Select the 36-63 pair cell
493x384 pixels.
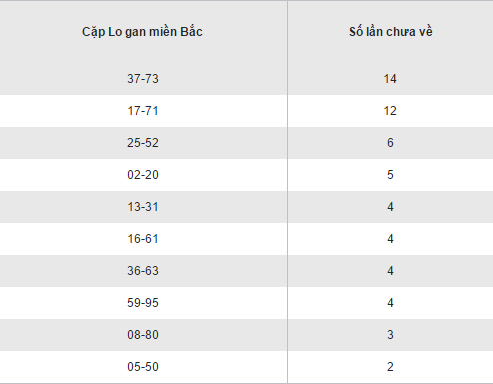pos(143,271)
